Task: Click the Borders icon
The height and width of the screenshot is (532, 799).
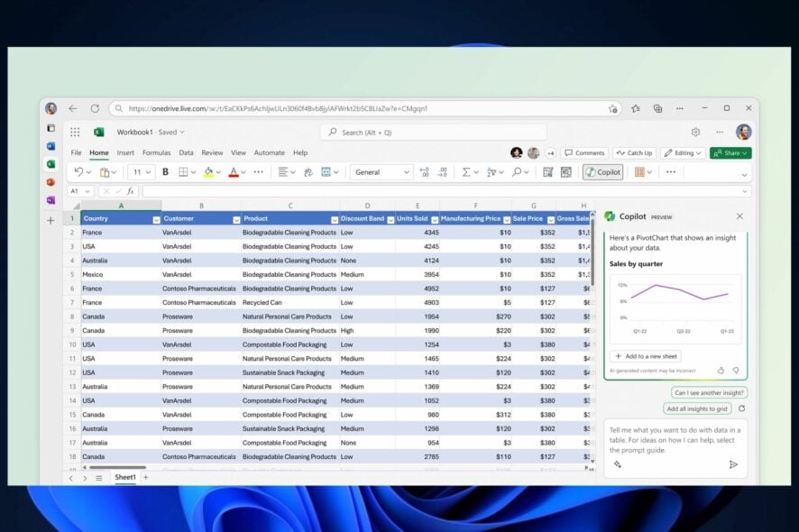Action: (x=183, y=172)
